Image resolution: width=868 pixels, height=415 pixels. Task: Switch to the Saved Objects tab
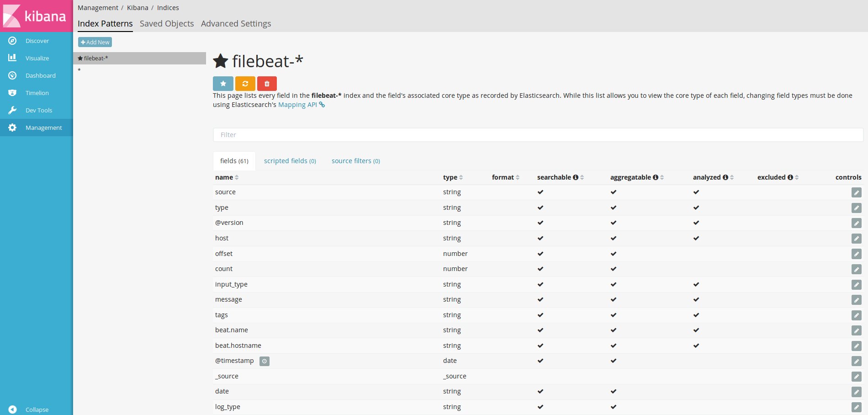[x=167, y=24]
